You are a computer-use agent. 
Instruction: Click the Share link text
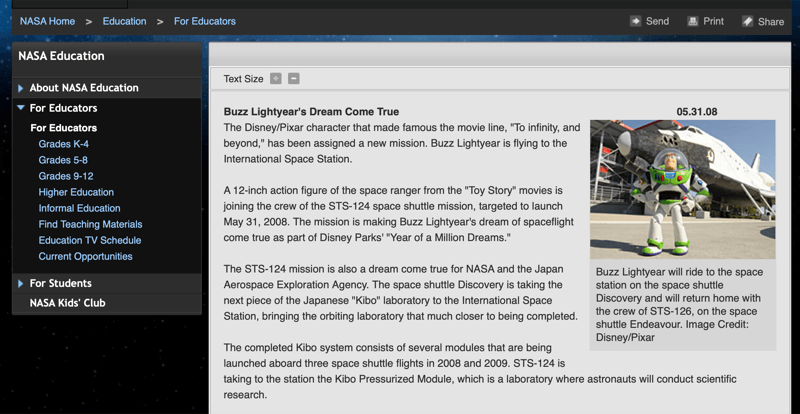coord(771,21)
